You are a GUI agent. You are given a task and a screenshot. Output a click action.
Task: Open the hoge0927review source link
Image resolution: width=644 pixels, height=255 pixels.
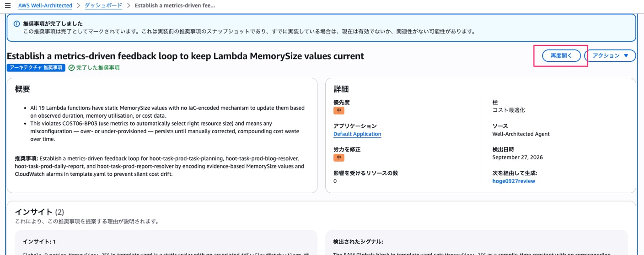514,181
